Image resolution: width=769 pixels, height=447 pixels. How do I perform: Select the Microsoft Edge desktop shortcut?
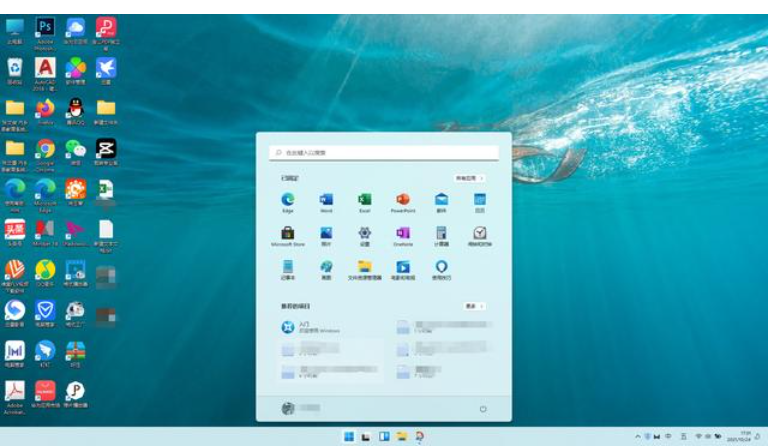click(45, 195)
